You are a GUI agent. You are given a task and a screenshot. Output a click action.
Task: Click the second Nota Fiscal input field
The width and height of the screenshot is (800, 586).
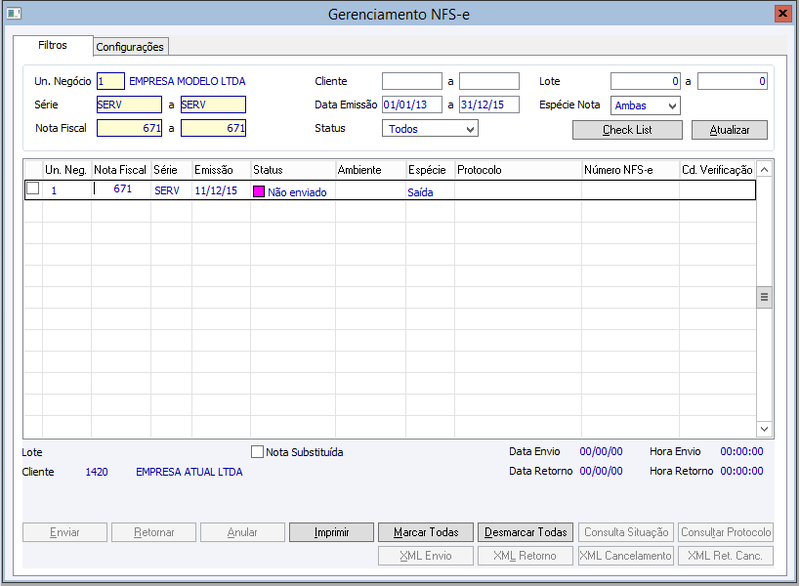213,128
